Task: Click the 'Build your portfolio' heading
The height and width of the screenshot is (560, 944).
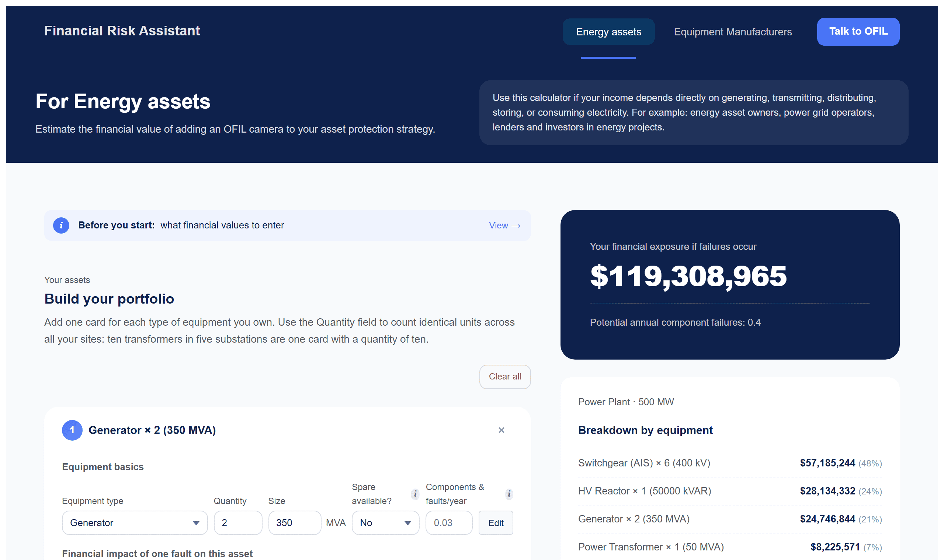Action: click(x=109, y=299)
